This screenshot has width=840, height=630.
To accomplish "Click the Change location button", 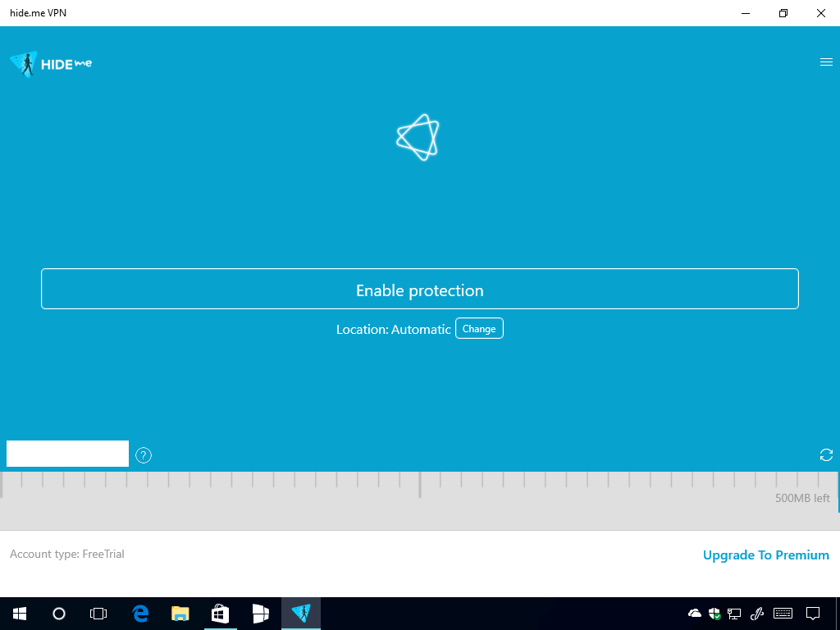I will [x=479, y=328].
